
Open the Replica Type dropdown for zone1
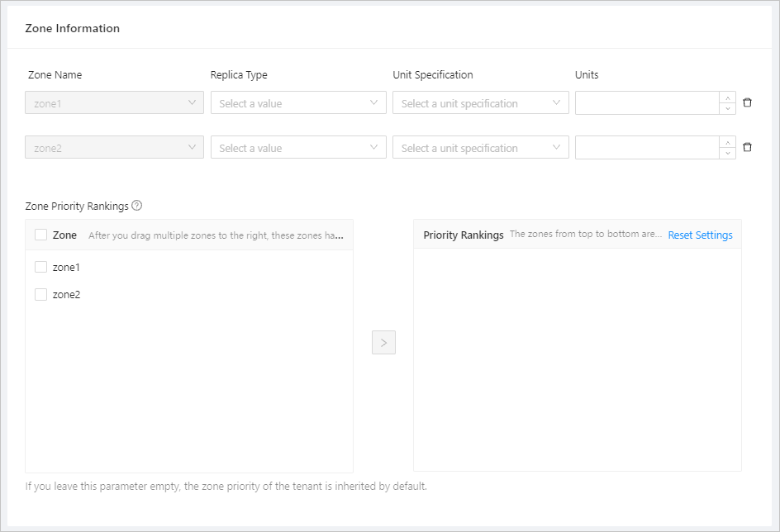(x=297, y=102)
